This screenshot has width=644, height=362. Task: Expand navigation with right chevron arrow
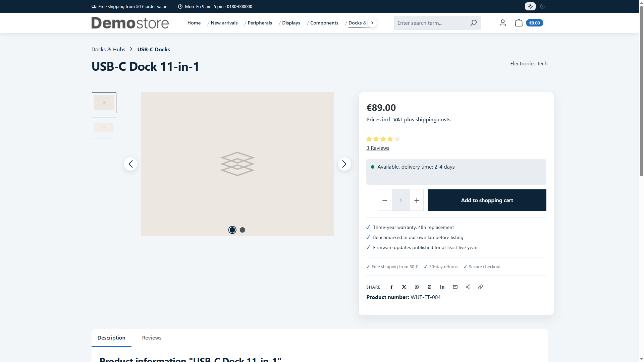pos(372,23)
